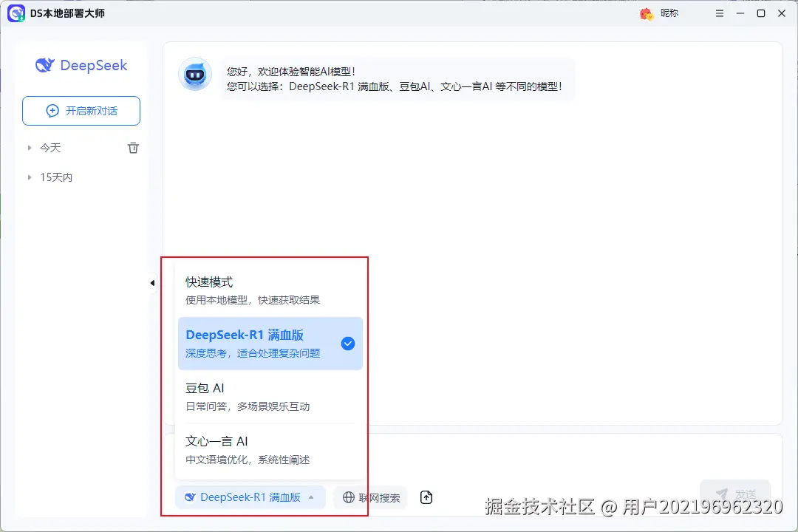Click the globe icon on the 联网搜索 button

(x=347, y=497)
